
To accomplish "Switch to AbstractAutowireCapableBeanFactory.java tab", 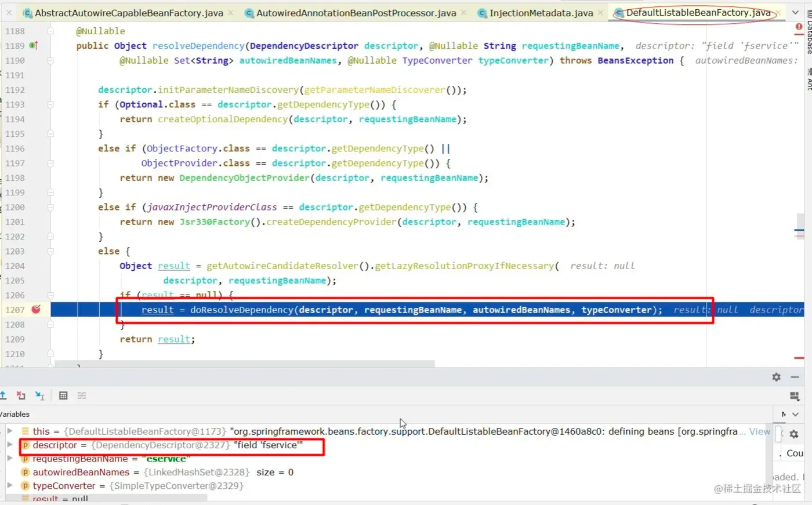I will pos(129,12).
